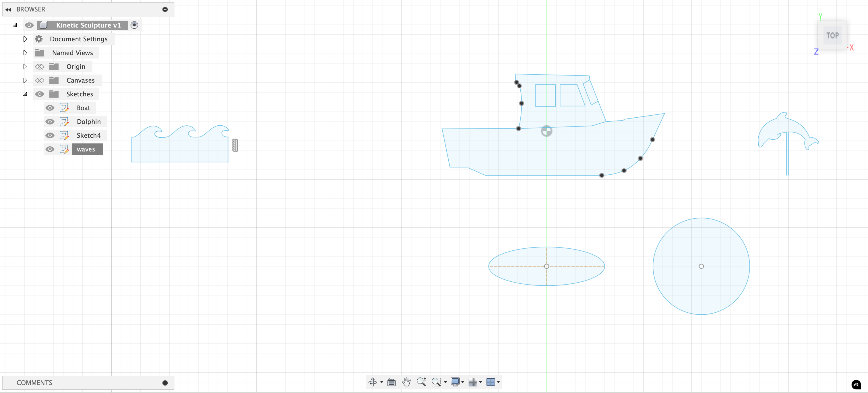Expand the Named Views folder
Image resolution: width=868 pixels, height=393 pixels.
(x=25, y=52)
